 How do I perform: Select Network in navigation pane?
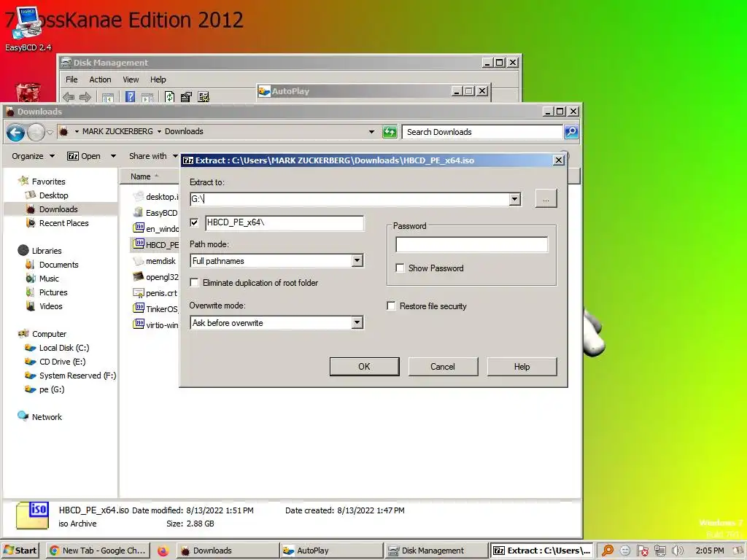click(47, 416)
